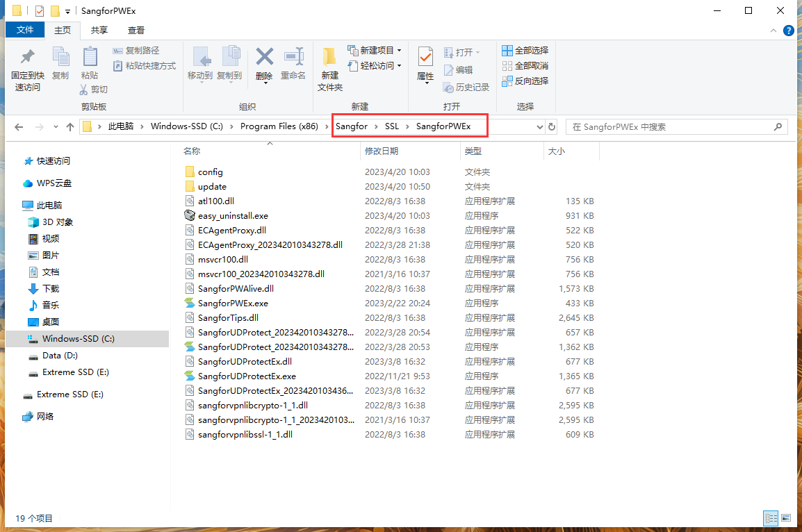Select Quick access in the sidebar
This screenshot has width=802, height=532.
[x=54, y=161]
